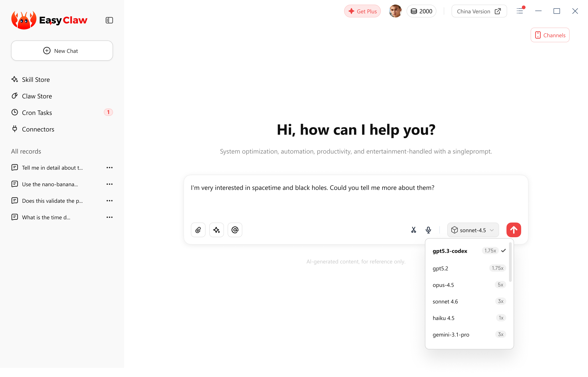This screenshot has width=588, height=377.
Task: Go to Cron Tasks
Action: [x=31, y=113]
